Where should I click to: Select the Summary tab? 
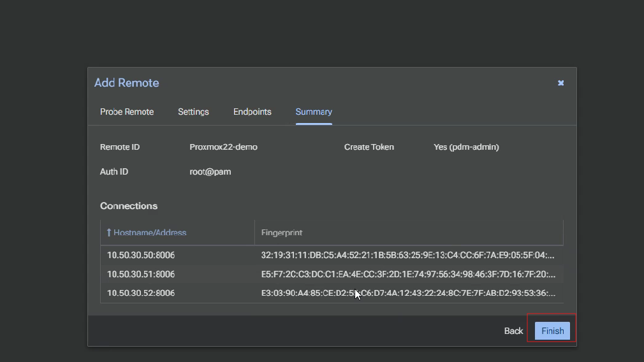314,112
